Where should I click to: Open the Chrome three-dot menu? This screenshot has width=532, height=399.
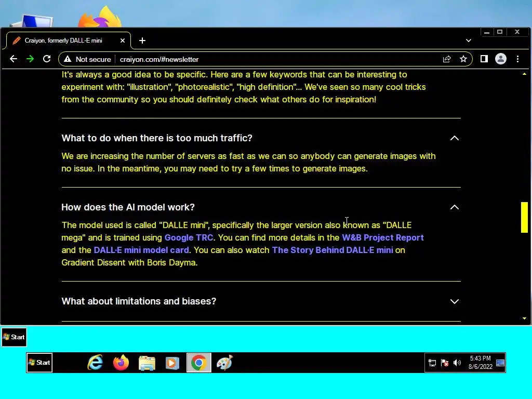click(x=518, y=59)
